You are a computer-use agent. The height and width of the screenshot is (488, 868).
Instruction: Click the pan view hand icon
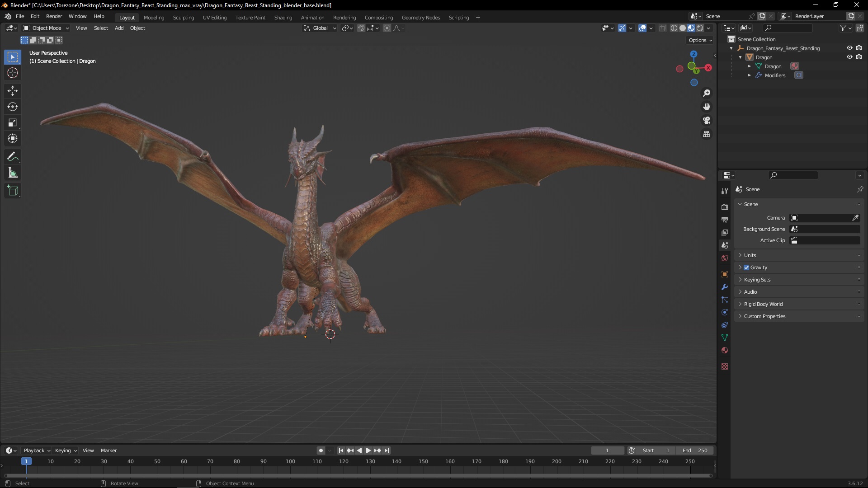(x=707, y=107)
